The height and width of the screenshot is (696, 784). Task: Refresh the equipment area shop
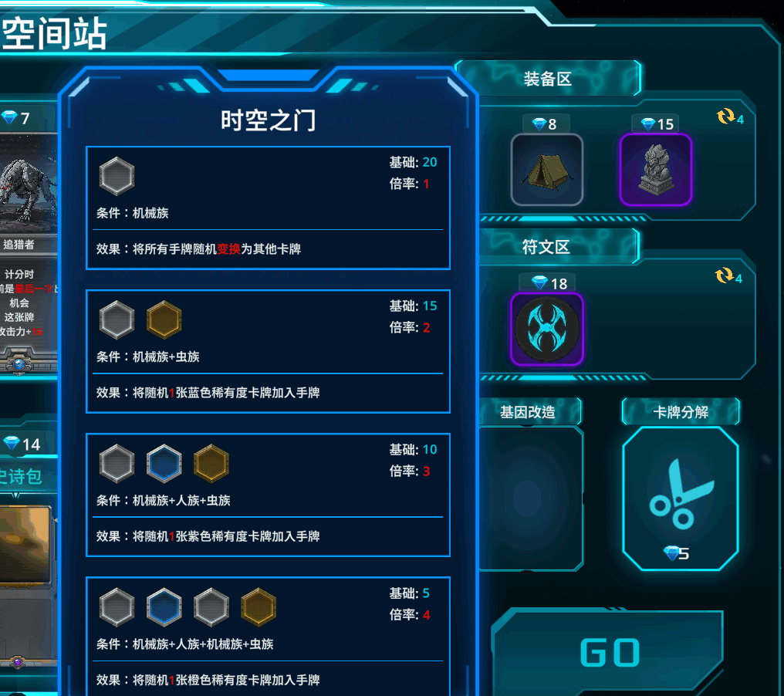730,117
